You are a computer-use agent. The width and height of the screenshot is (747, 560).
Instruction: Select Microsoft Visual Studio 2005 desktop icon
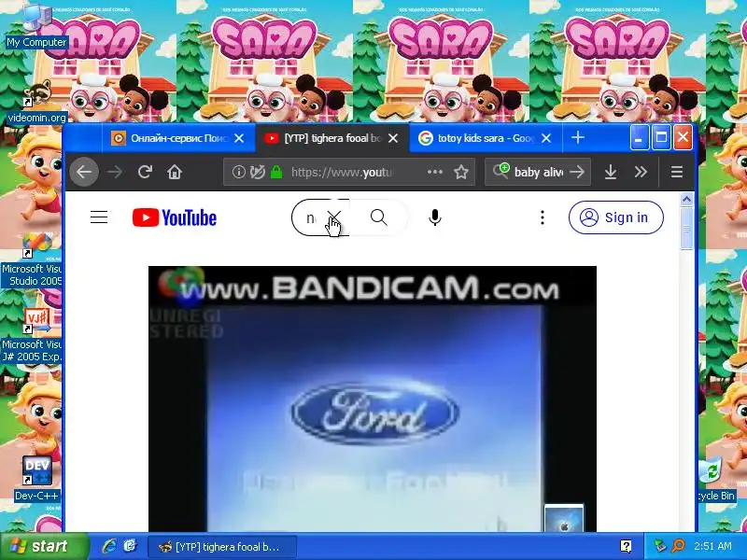point(32,260)
